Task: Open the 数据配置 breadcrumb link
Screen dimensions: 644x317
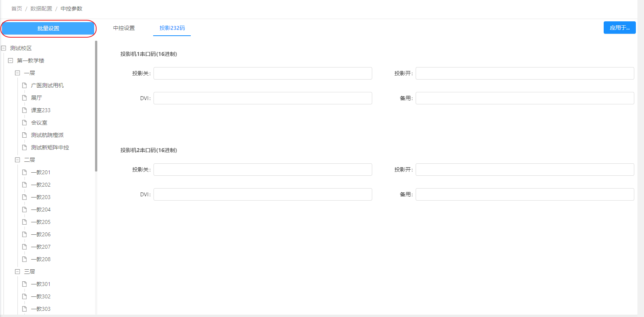Action: [x=41, y=9]
